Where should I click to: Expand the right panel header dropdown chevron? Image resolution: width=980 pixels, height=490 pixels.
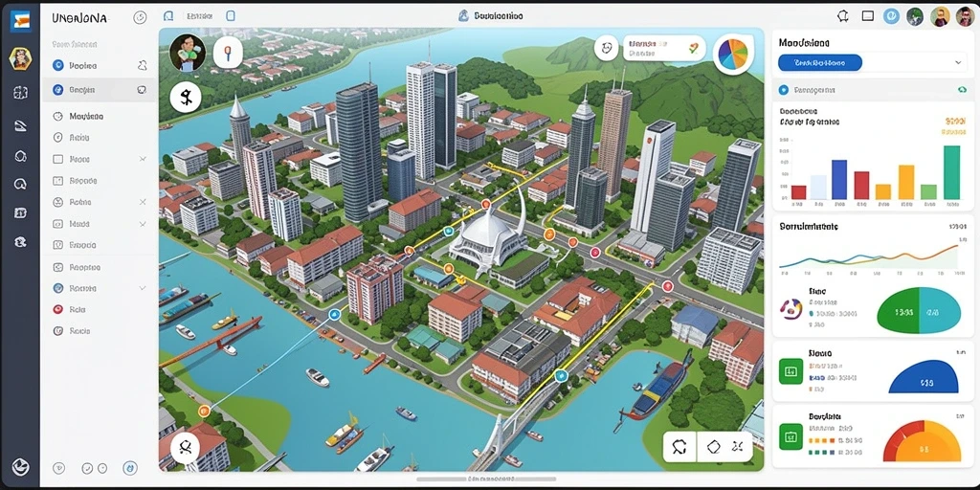(x=958, y=62)
